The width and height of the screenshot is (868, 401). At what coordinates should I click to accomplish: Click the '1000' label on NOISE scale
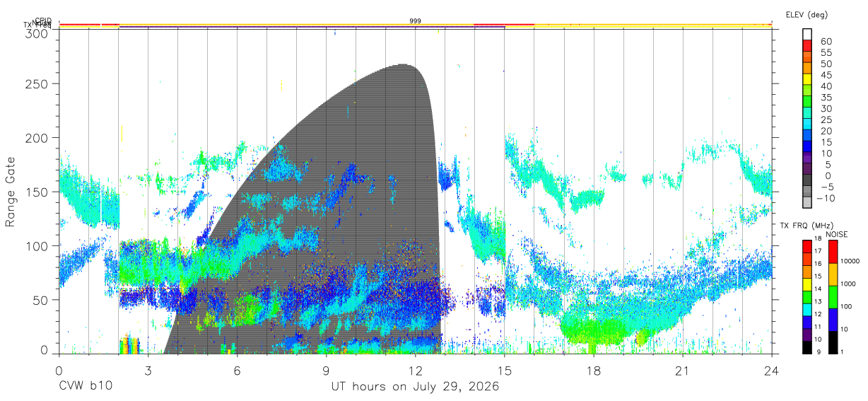(848, 284)
